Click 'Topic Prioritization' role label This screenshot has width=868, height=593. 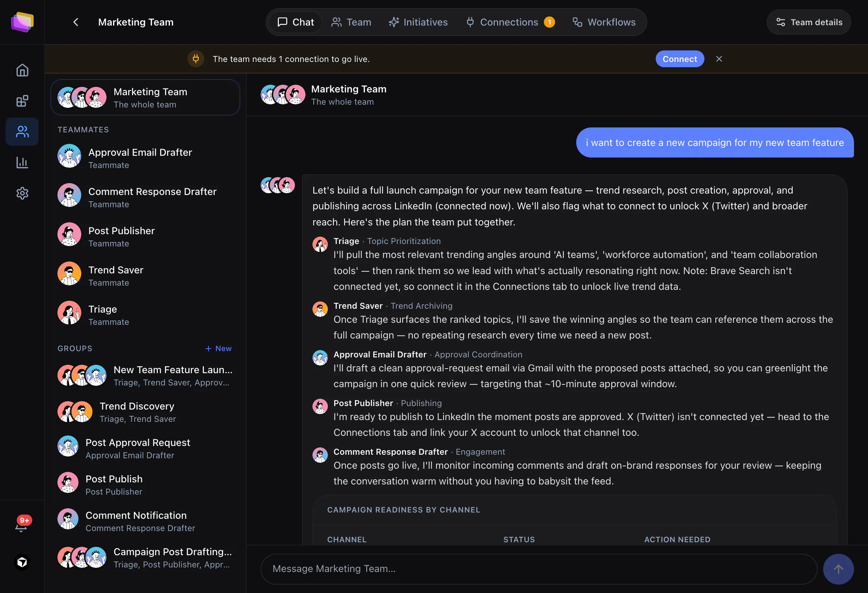pyautogui.click(x=404, y=241)
